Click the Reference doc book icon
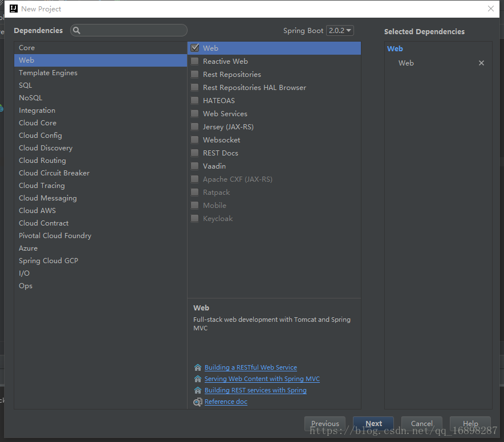Image resolution: width=504 pixels, height=442 pixels. point(198,402)
